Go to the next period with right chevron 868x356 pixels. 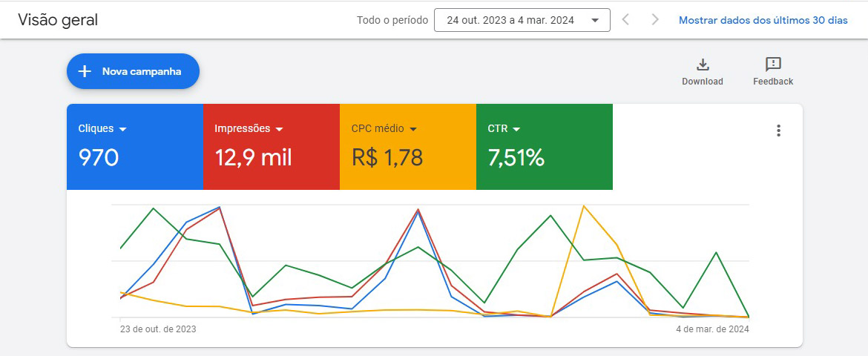coord(654,20)
